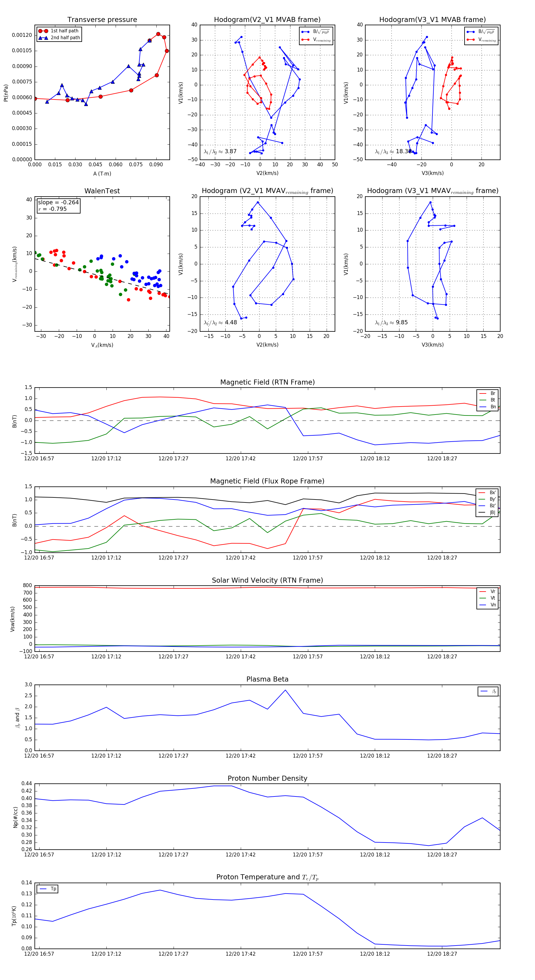This screenshot has height=980, width=535.
Task: Click the λ1/λ2 ≈ 3.87 annotation
Action: [x=220, y=151]
